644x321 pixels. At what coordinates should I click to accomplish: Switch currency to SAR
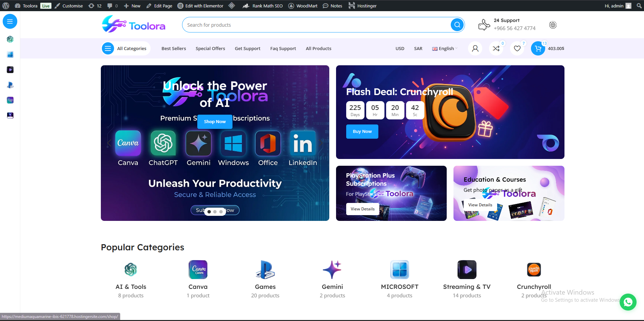click(x=418, y=48)
